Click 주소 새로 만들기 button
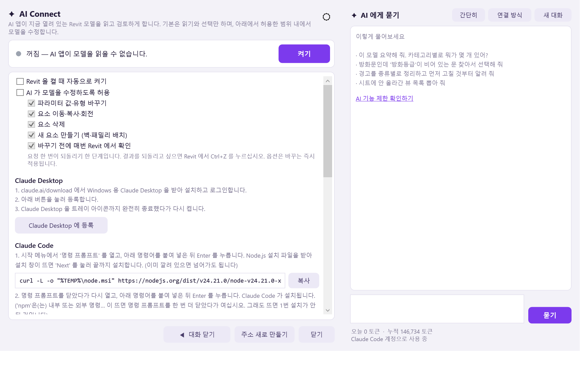This screenshot has width=588, height=371. [x=264, y=334]
